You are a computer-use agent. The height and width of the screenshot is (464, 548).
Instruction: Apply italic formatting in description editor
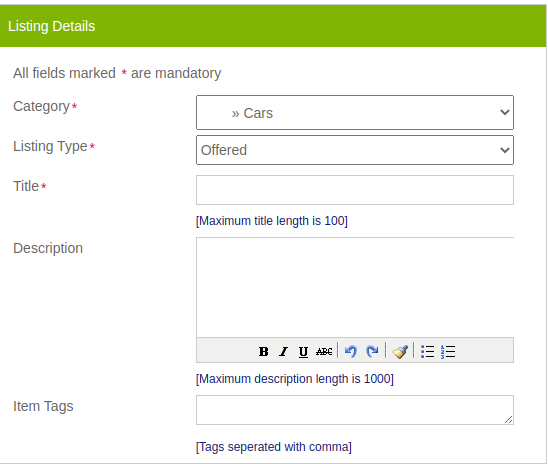pos(283,351)
